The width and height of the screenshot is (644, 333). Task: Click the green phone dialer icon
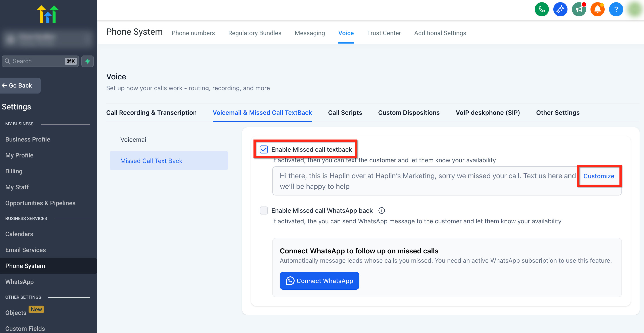pyautogui.click(x=542, y=10)
